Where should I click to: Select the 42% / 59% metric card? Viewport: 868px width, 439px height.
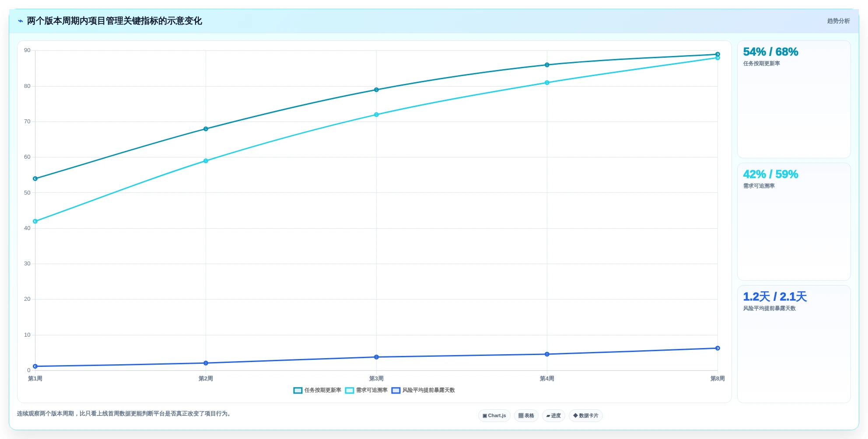coord(794,222)
